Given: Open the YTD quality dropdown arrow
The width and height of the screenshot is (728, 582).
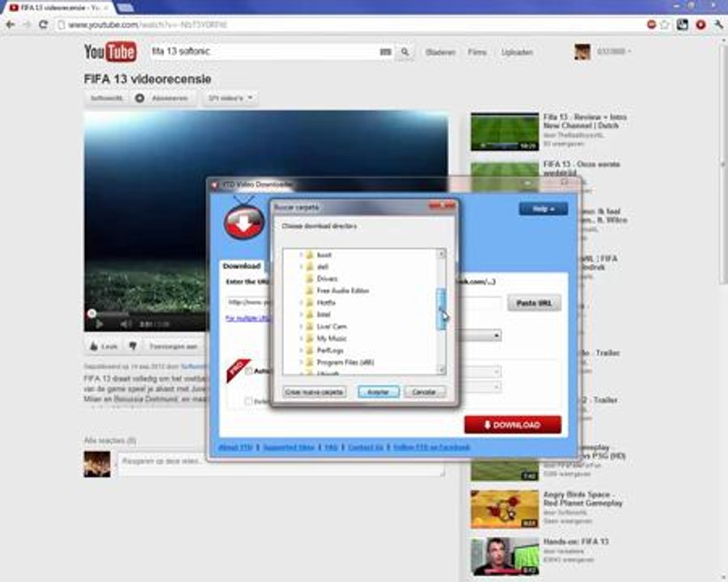Looking at the screenshot, I should click(497, 335).
